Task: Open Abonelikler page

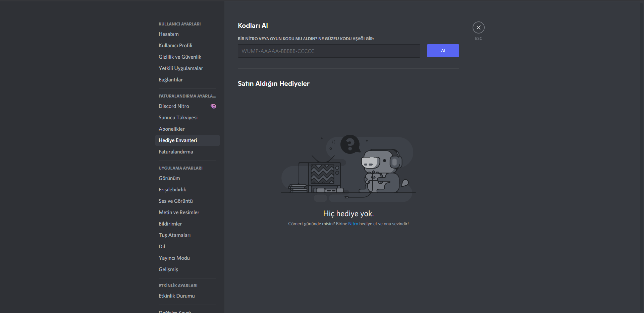Action: tap(187, 129)
